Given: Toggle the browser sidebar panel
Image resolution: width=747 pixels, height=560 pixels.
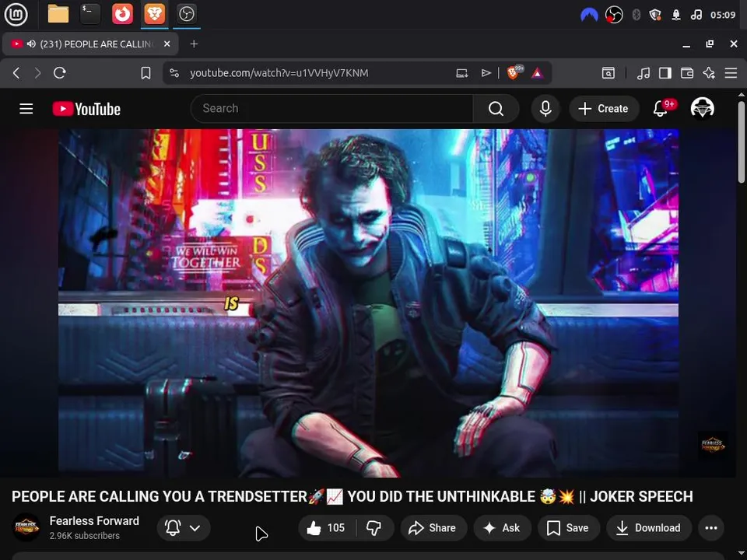Looking at the screenshot, I should [x=665, y=73].
